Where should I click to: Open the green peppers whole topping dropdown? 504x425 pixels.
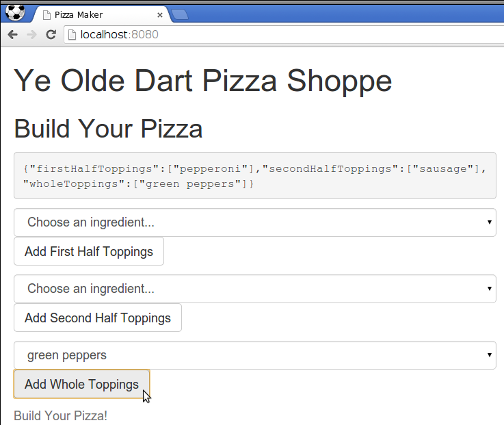[255, 355]
